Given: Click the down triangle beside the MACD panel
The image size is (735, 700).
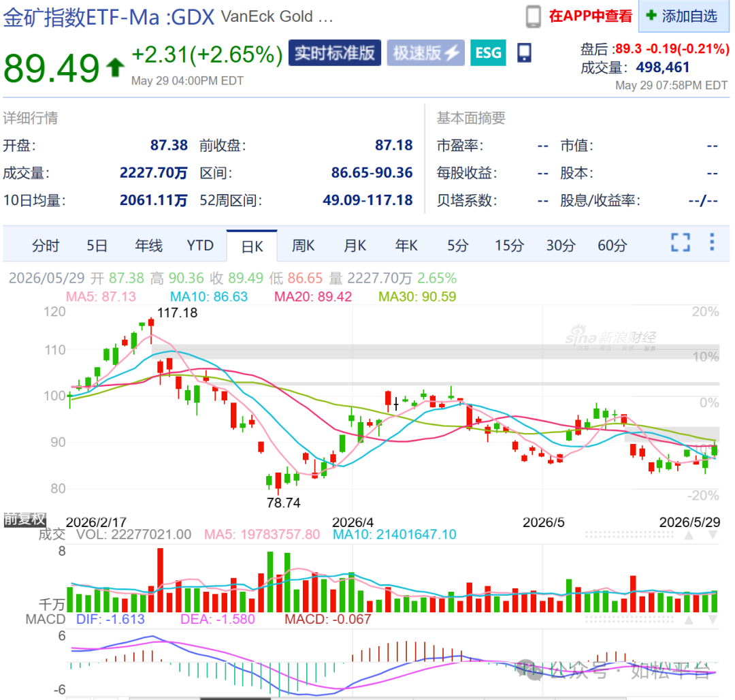Looking at the screenshot, I should [713, 620].
